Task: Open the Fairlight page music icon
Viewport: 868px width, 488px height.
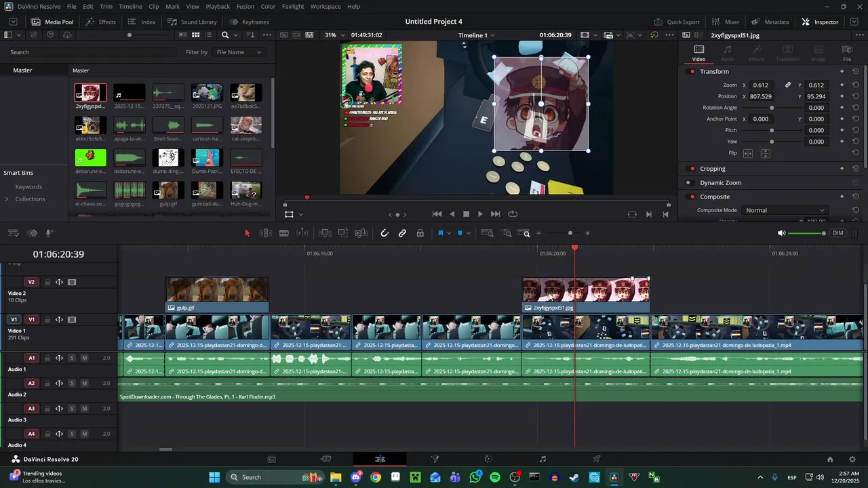Action: (x=542, y=459)
